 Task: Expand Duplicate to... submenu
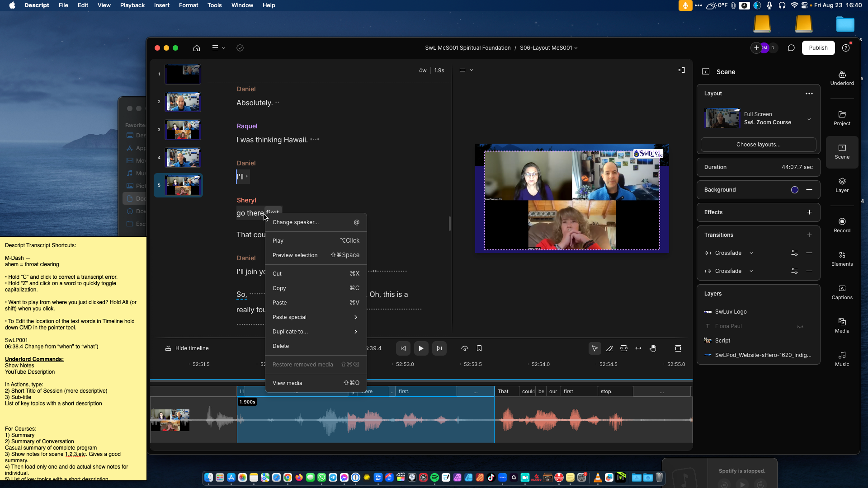(316, 332)
